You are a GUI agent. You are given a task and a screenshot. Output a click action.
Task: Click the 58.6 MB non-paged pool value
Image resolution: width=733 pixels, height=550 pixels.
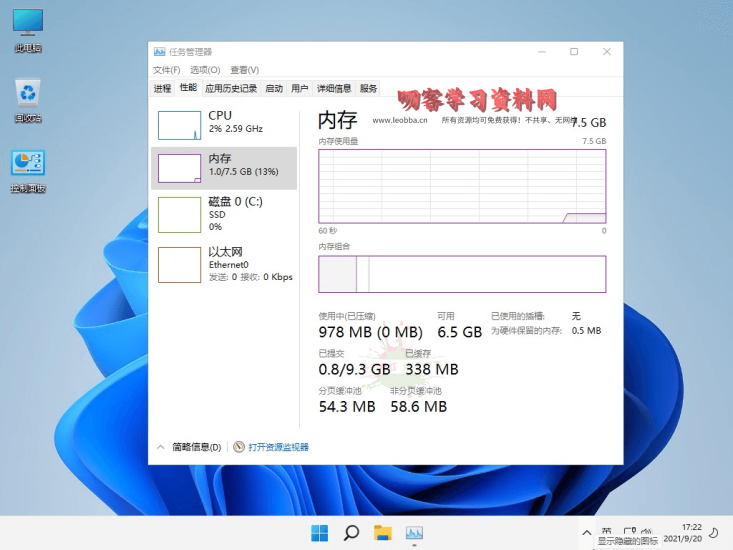pos(419,407)
